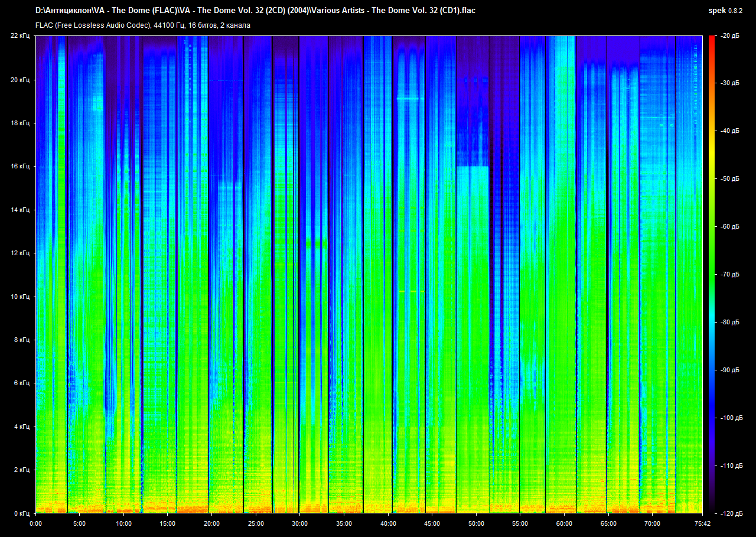This screenshot has height=537, width=756.
Task: Click the 0:00 time marker
Action: 35,523
